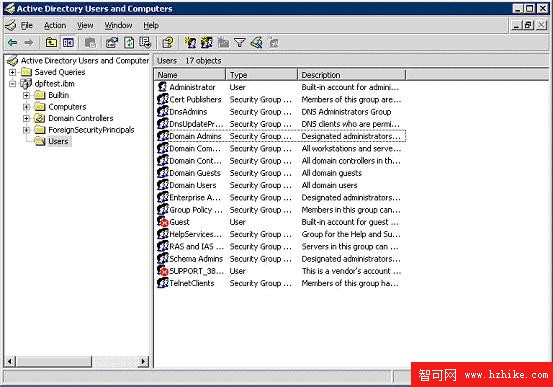Image resolution: width=553 pixels, height=387 pixels.
Task: Select the disabled Guest account icon
Action: point(163,222)
